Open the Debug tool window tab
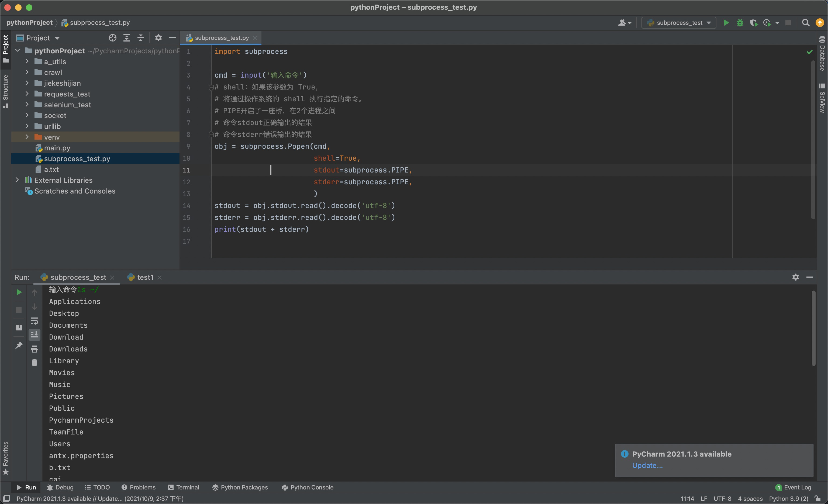This screenshot has height=504, width=828. [60, 487]
